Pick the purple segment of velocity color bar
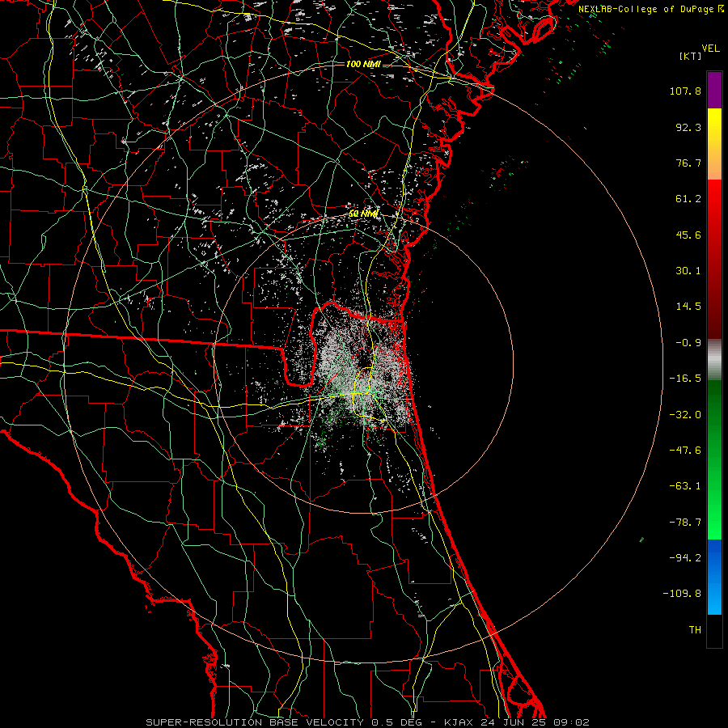The width and height of the screenshot is (728, 728). click(x=714, y=90)
